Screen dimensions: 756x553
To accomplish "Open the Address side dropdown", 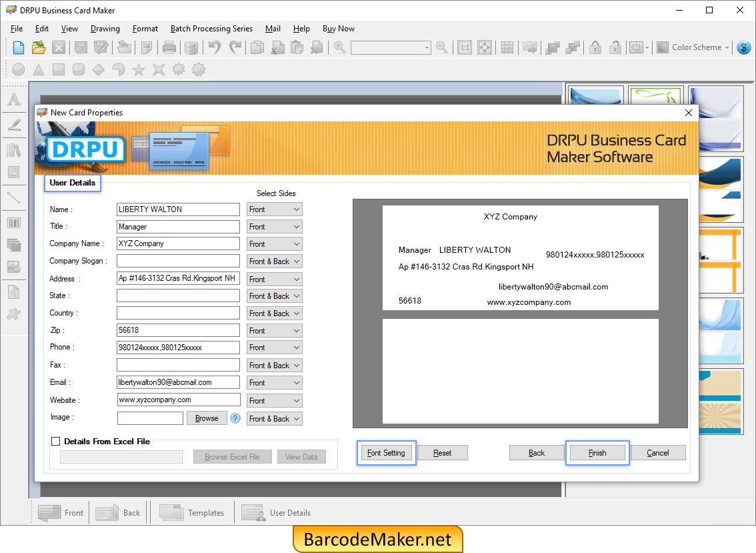I will click(275, 280).
